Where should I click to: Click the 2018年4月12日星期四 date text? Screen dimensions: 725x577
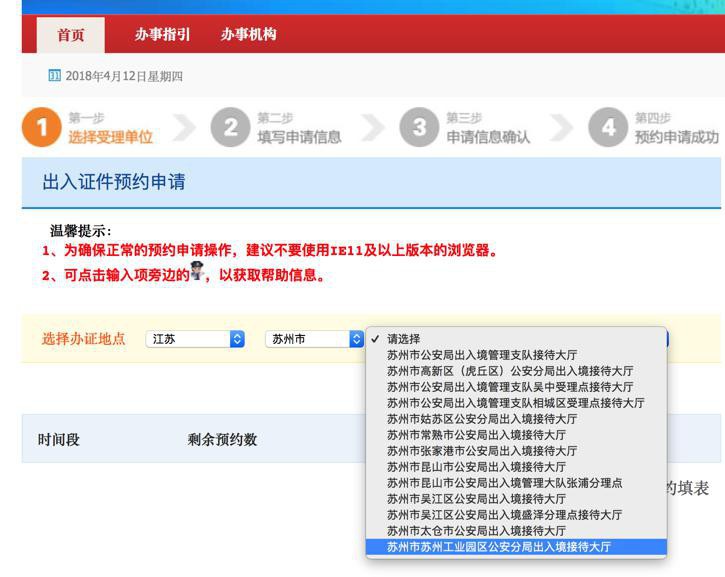[x=124, y=76]
